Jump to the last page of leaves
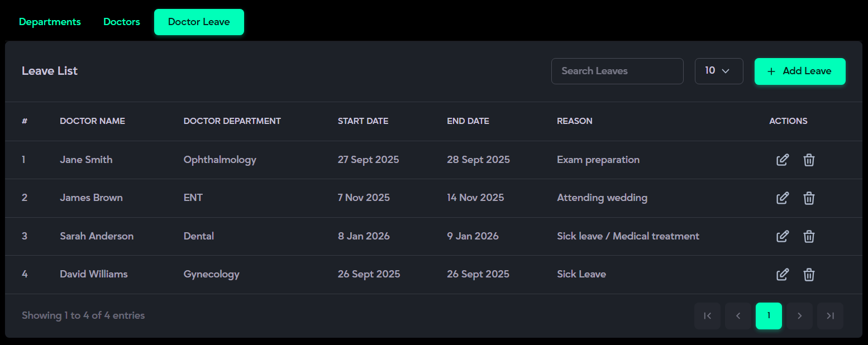The image size is (868, 345). (x=830, y=316)
